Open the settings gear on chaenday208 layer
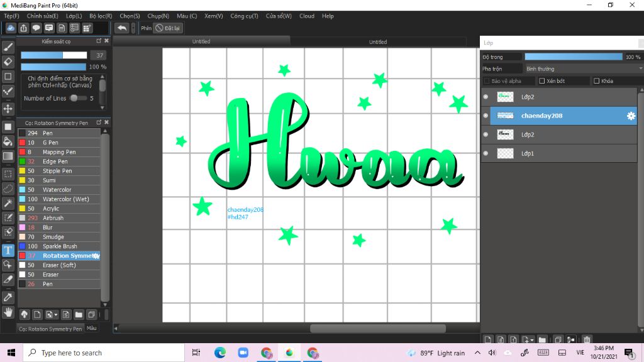 (631, 116)
